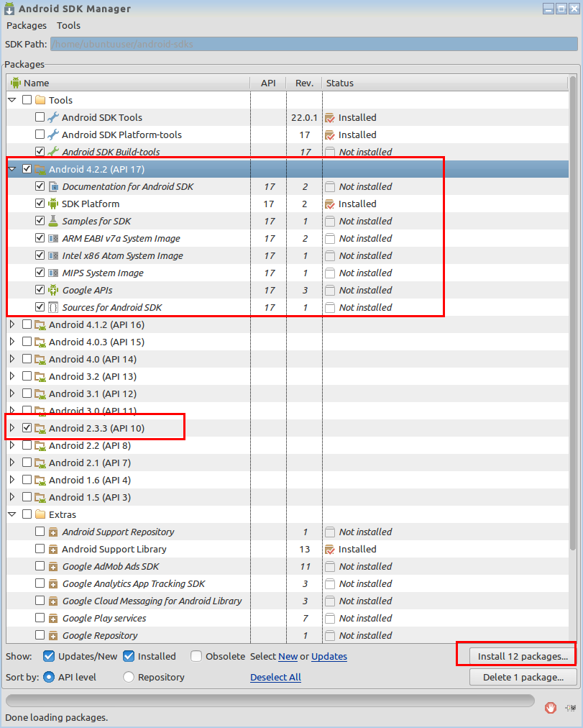Viewport: 583px width, 728px height.
Task: Enable the Obsolete show checkbox
Action: [x=196, y=656]
